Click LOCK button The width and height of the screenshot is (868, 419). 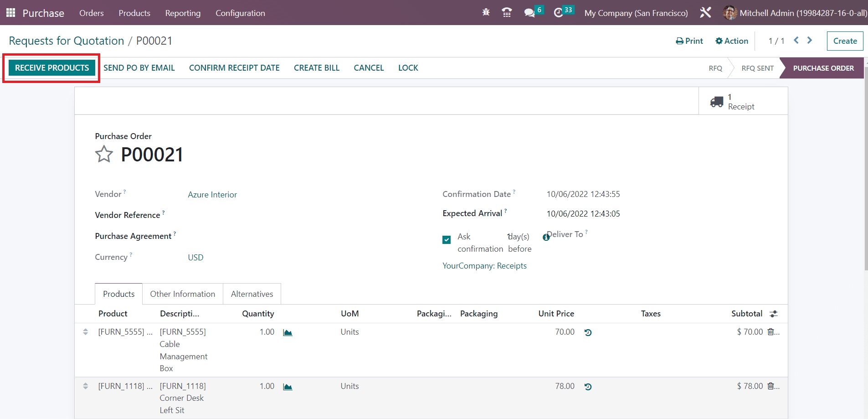point(408,67)
